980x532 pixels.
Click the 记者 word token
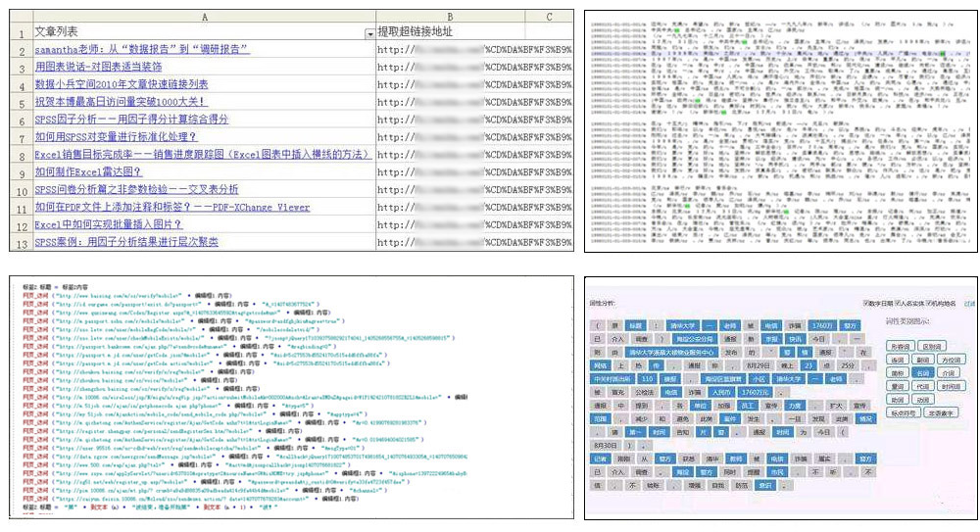[x=601, y=459]
